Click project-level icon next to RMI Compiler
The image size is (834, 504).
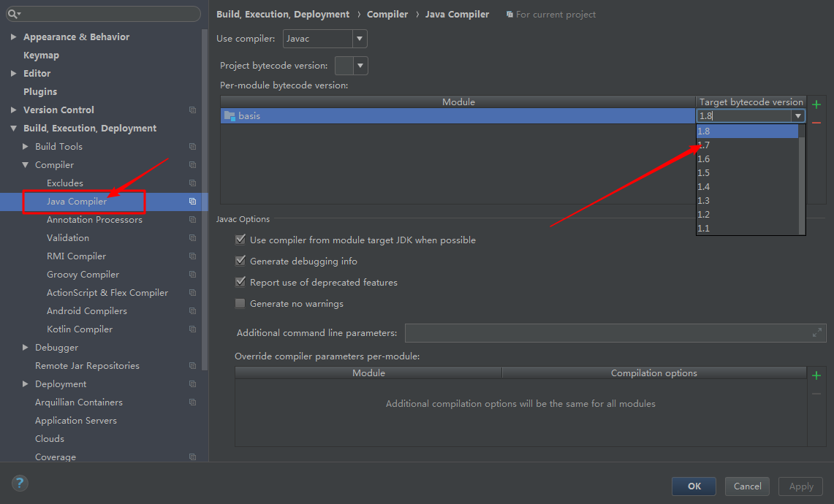tap(192, 256)
